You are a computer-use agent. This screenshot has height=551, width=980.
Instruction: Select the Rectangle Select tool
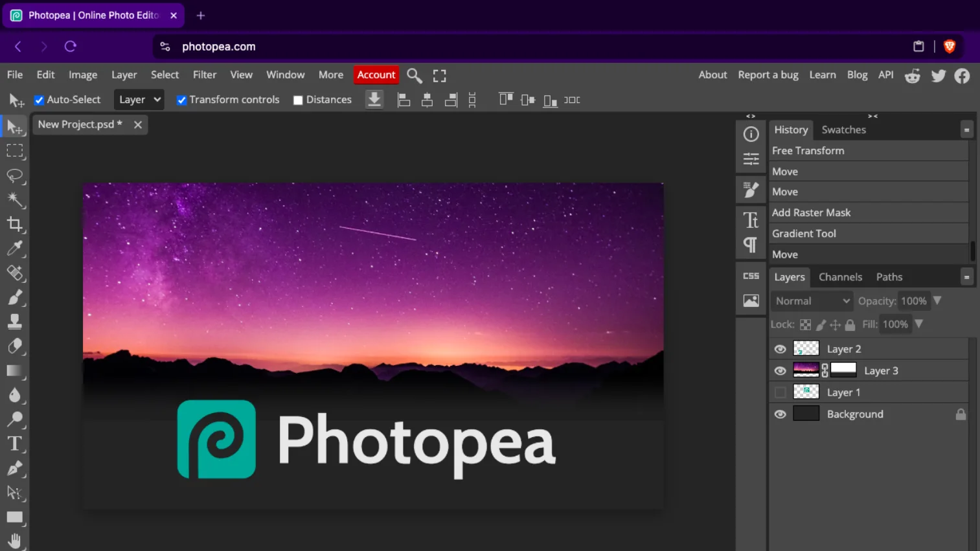coord(15,151)
